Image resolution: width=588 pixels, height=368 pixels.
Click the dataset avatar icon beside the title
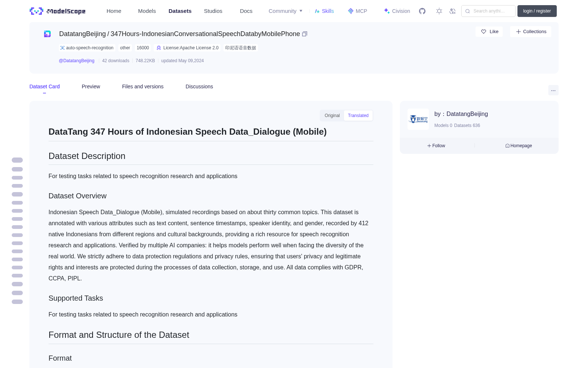pyautogui.click(x=47, y=34)
